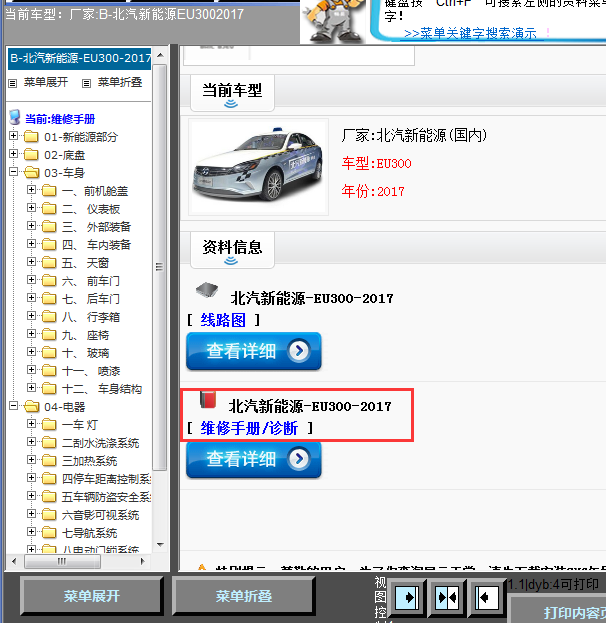This screenshot has width=606, height=623.
Task: Click folder icon beside 01-新能源部分
Action: [31, 137]
